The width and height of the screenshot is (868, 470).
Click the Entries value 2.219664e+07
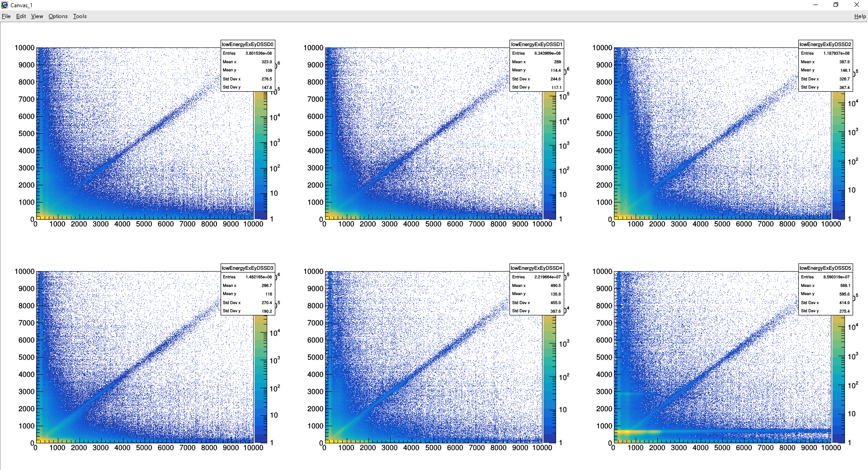547,277
